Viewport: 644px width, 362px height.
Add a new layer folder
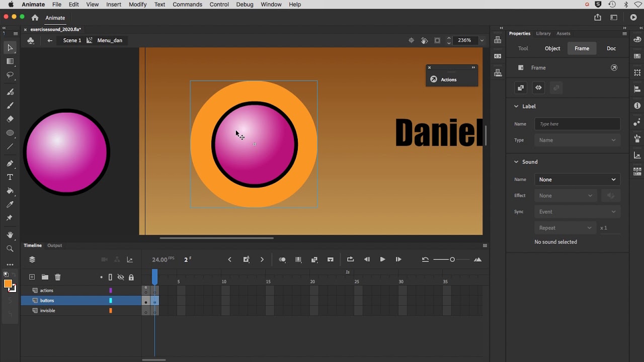[x=45, y=277]
